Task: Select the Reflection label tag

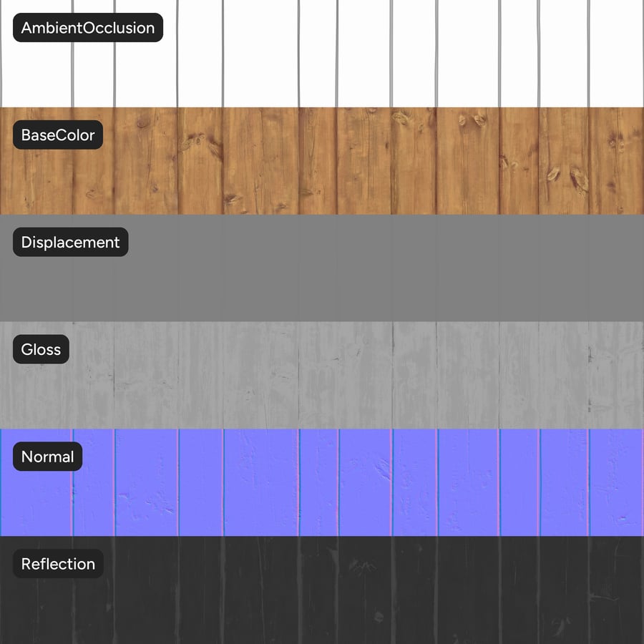Action: tap(58, 564)
